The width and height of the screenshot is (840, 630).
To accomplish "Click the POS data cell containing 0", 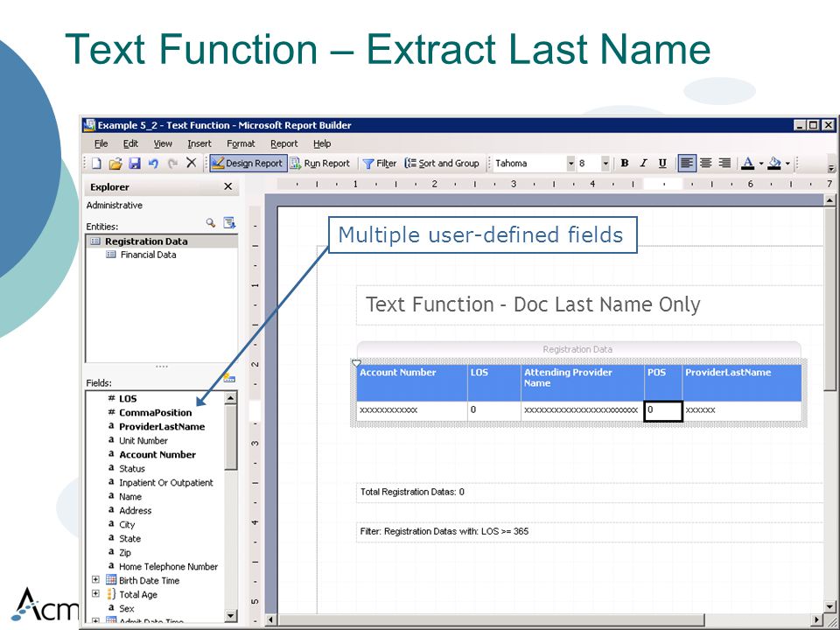I will pyautogui.click(x=663, y=411).
